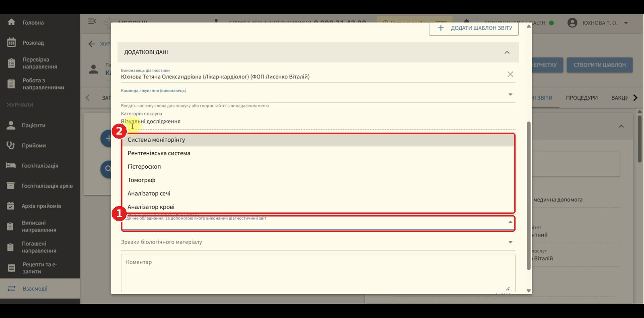Select Рентгенівська система option

pos(318,153)
